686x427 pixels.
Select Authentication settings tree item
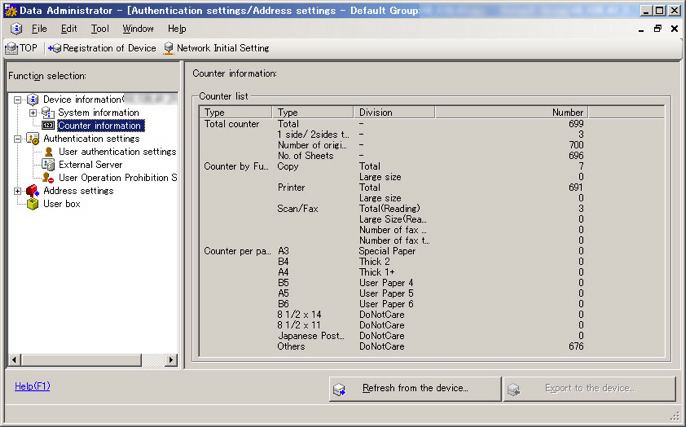[91, 139]
